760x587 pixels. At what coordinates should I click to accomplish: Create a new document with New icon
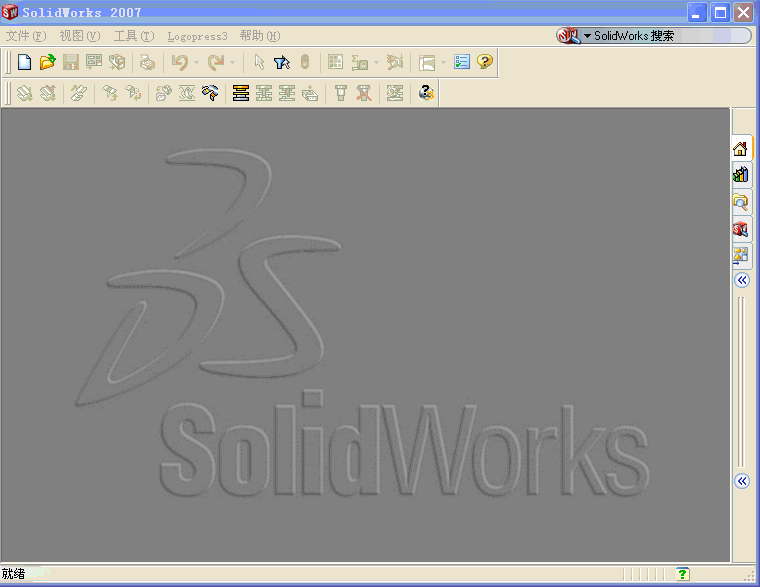[24, 62]
